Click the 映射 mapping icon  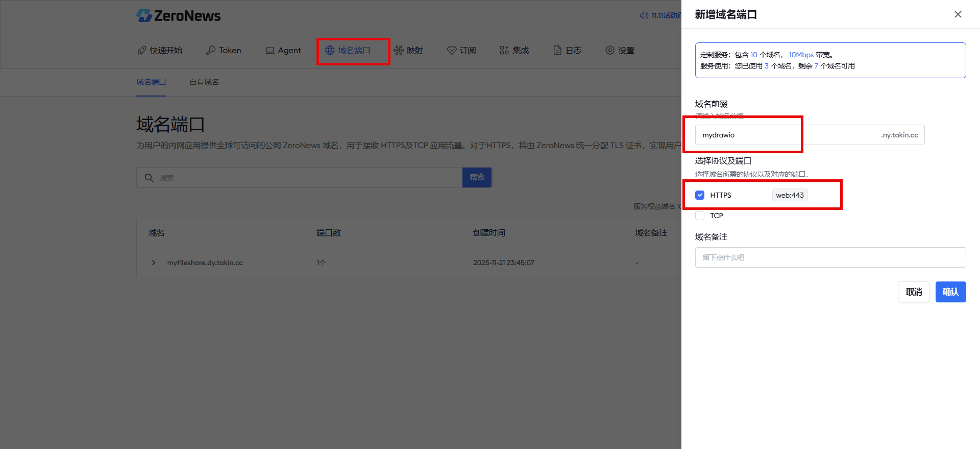pos(399,50)
